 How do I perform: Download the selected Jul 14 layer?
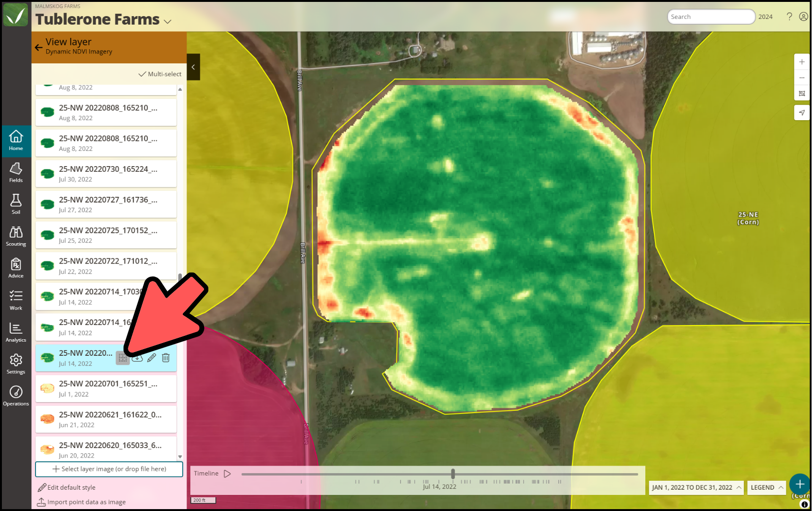137,358
